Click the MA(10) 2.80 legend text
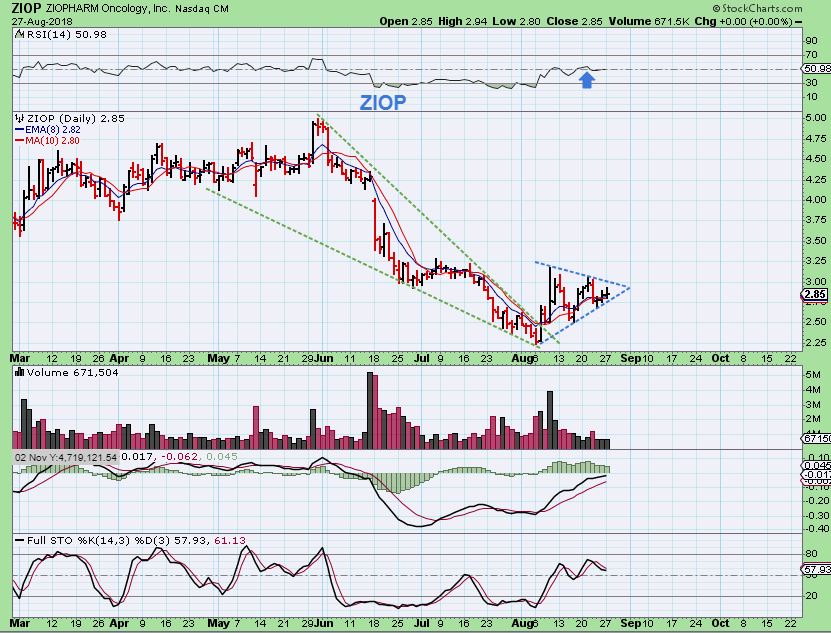The height and width of the screenshot is (633, 831). [52, 141]
